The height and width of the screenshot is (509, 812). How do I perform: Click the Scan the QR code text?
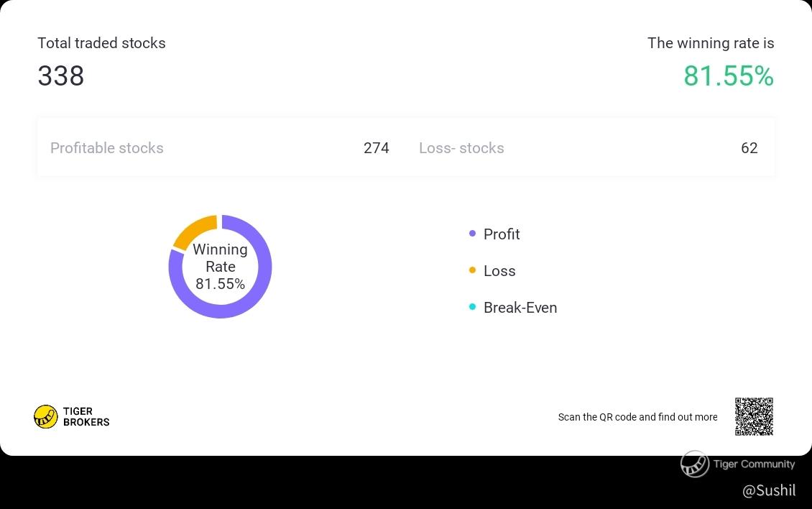pos(637,417)
